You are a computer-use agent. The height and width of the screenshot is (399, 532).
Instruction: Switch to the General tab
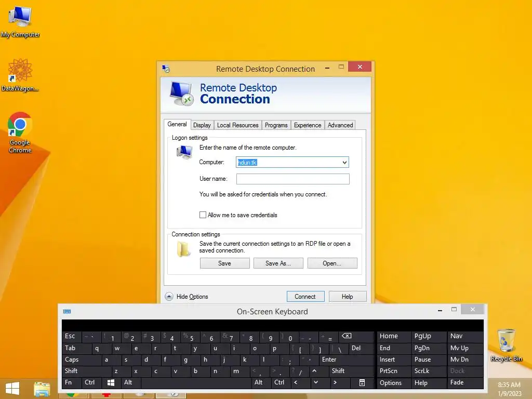[x=177, y=125]
